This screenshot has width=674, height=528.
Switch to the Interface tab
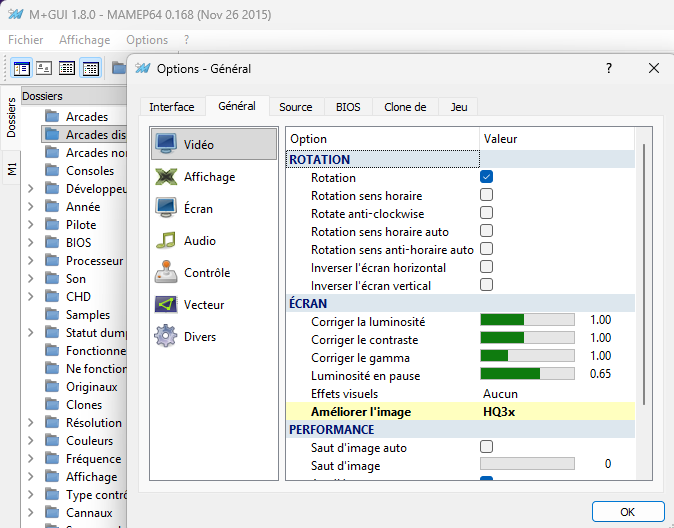click(171, 107)
